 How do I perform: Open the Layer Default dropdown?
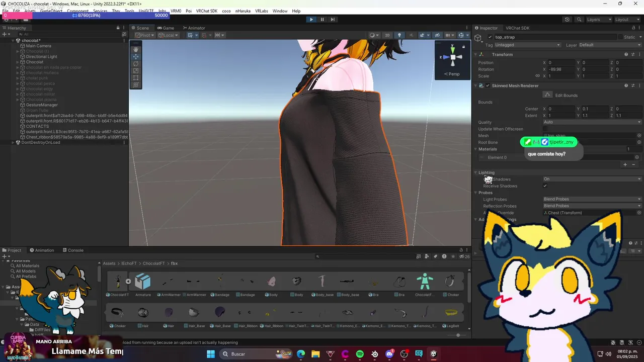coord(610,45)
